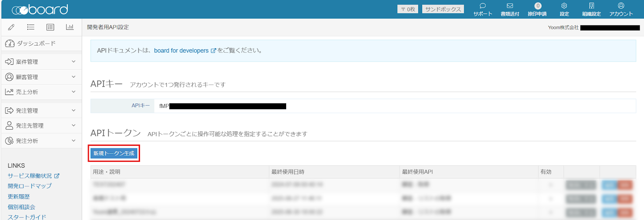This screenshot has width=644, height=220.
Task: Open the スタートガイド link
Action: [x=27, y=217]
